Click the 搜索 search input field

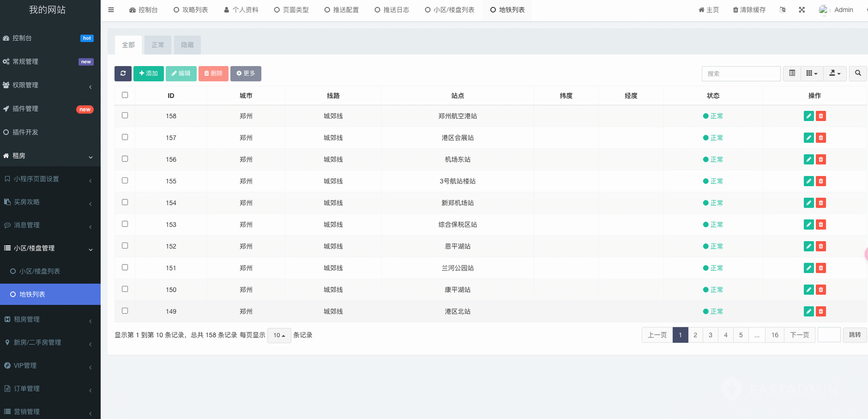(x=740, y=74)
